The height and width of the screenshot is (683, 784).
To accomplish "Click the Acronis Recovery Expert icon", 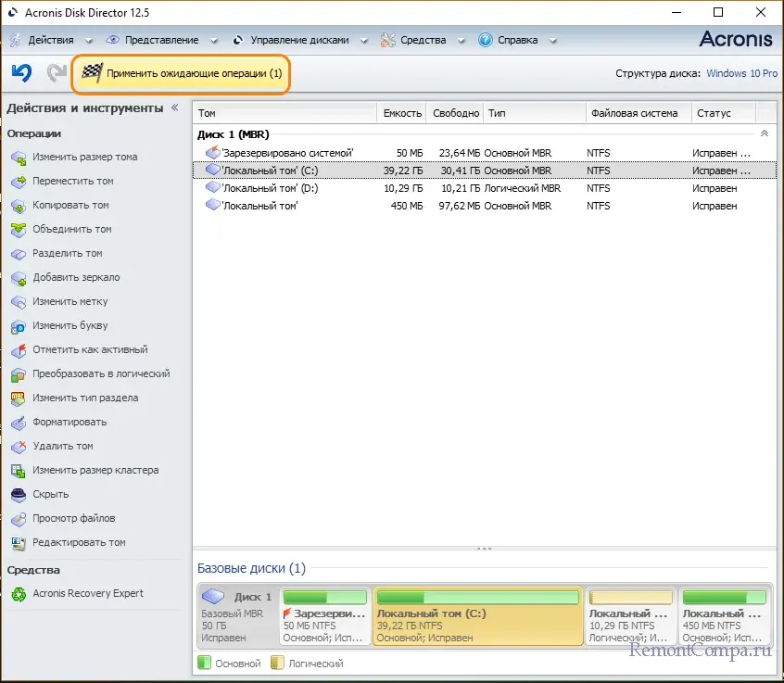I will (x=19, y=594).
